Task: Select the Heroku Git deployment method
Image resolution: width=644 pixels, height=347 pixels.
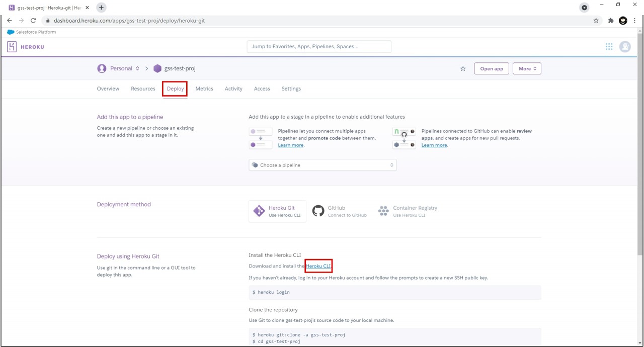Action: tap(277, 211)
